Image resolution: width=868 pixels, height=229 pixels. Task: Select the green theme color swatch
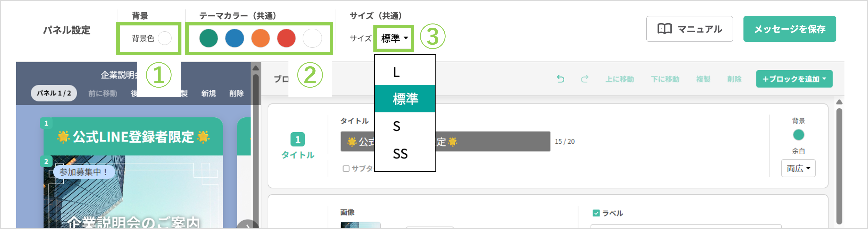point(208,38)
